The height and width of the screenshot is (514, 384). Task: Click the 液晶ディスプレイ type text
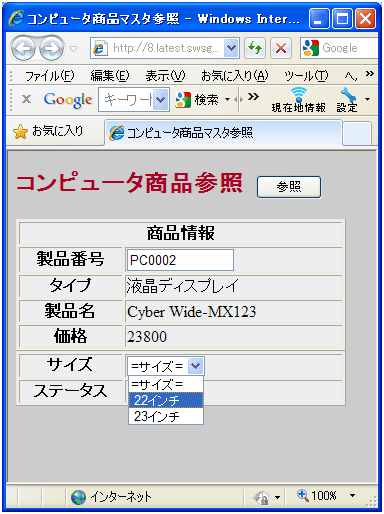183,286
